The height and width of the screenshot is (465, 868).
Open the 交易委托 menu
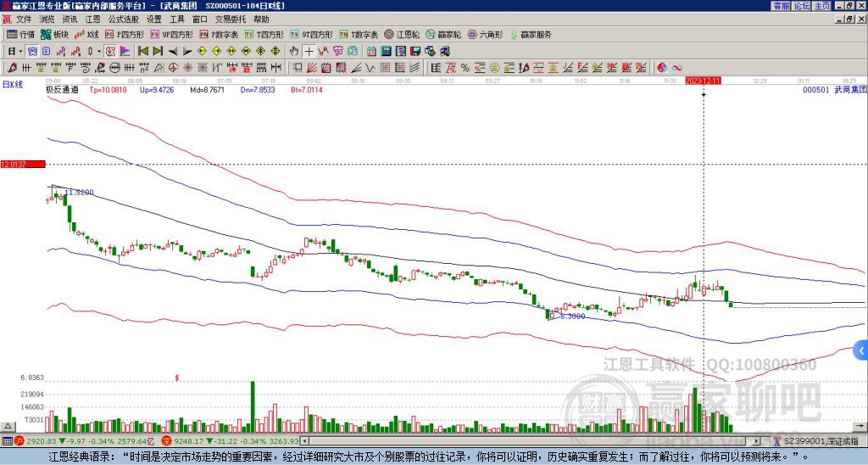[231, 20]
